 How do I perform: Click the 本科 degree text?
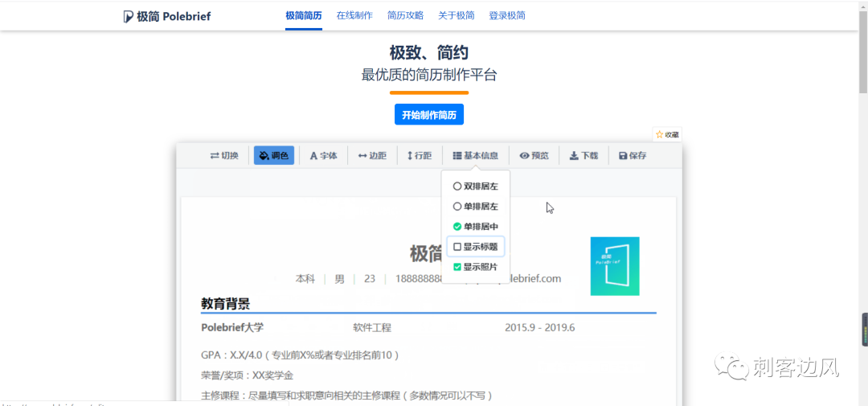pos(305,279)
